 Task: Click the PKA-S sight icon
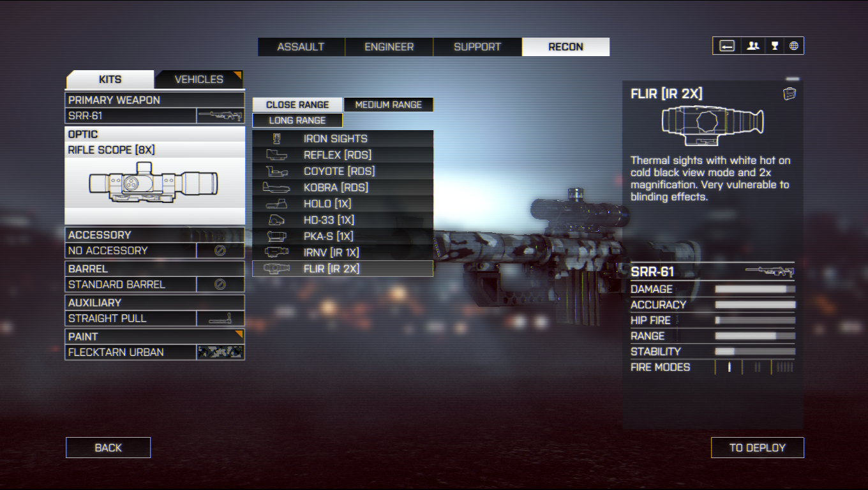tap(277, 236)
